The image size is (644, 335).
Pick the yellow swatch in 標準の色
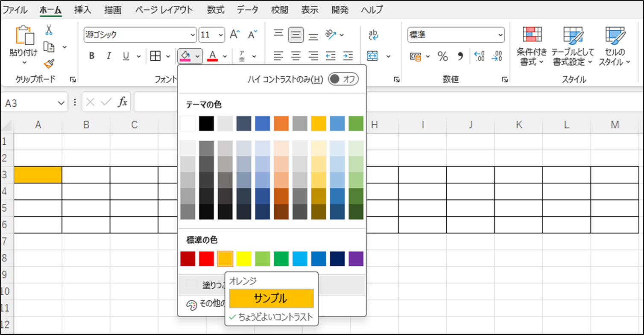[244, 259]
